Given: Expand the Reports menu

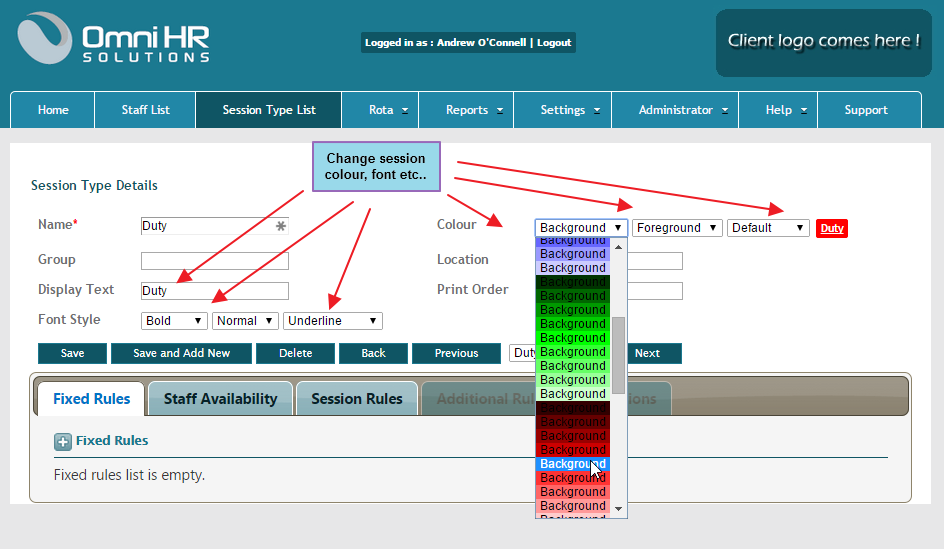Looking at the screenshot, I should pos(467,110).
